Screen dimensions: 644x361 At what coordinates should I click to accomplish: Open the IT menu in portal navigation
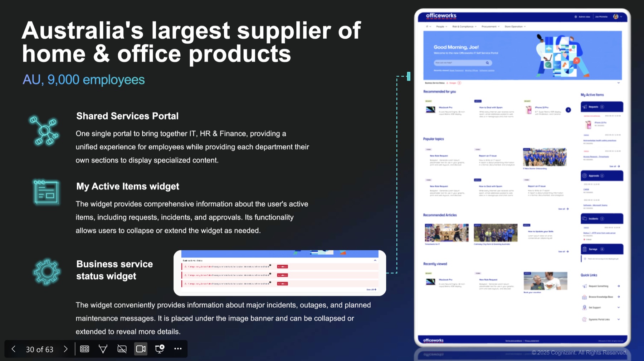tap(428, 27)
